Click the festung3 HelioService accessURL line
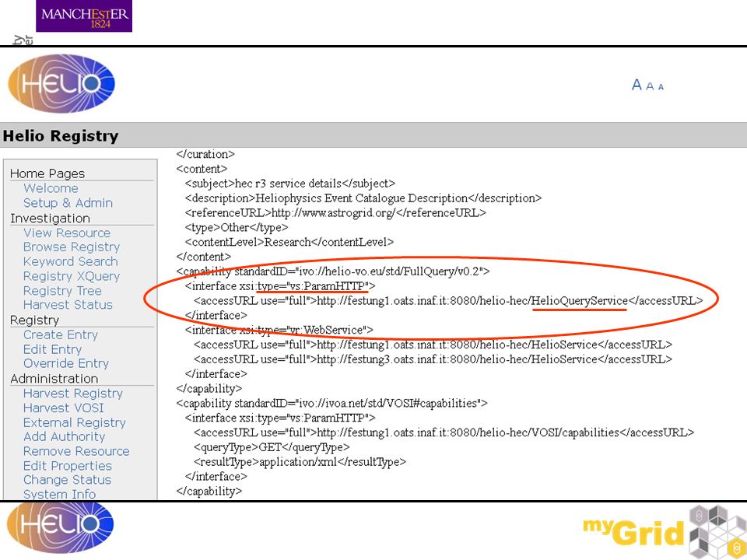 coord(433,359)
